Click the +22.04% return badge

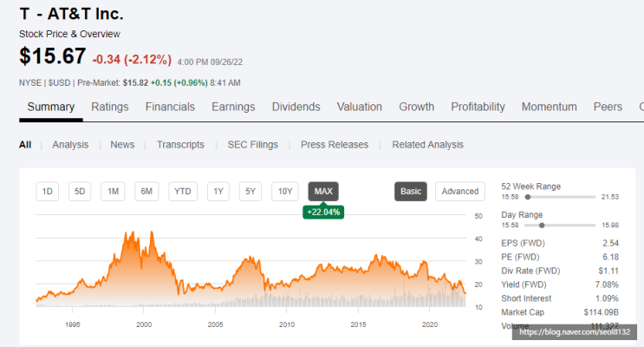click(x=323, y=213)
